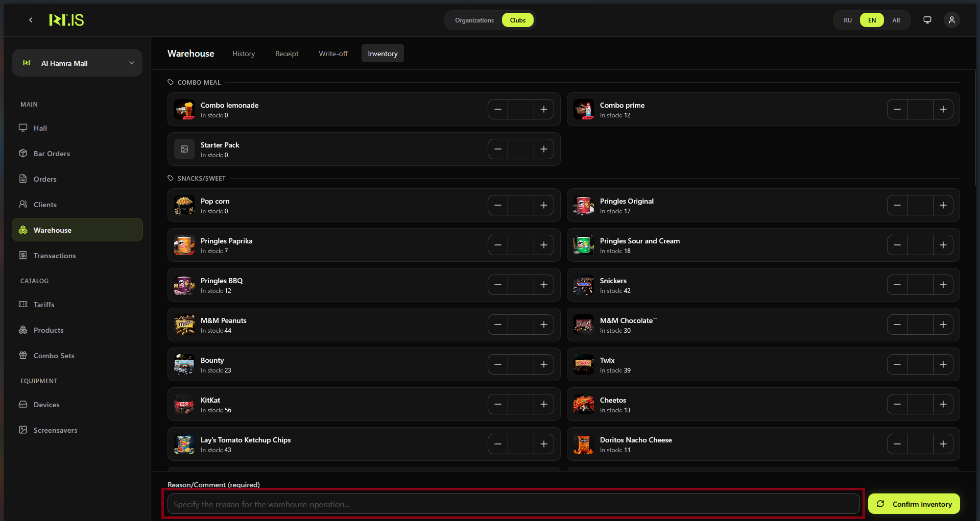Open the user profile icon
This screenshot has height=521, width=980.
951,20
